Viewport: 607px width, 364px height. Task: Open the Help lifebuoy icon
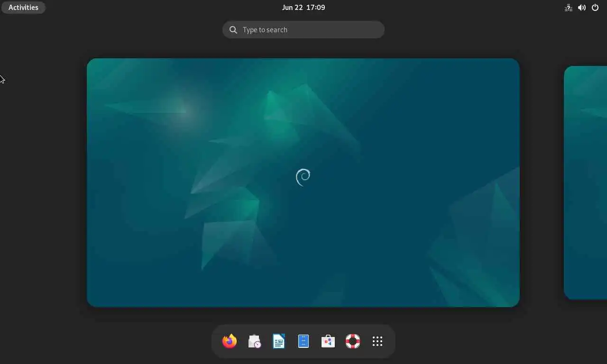[353, 341]
